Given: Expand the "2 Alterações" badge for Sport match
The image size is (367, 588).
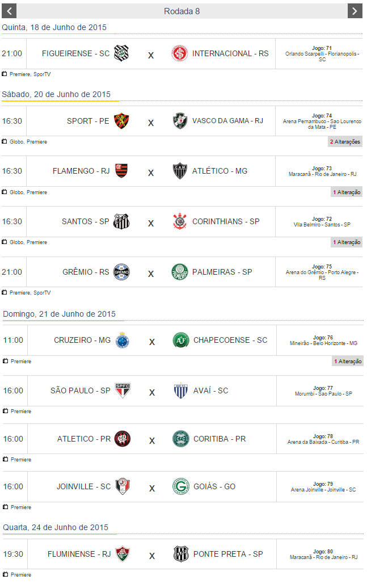Looking at the screenshot, I should 345,142.
